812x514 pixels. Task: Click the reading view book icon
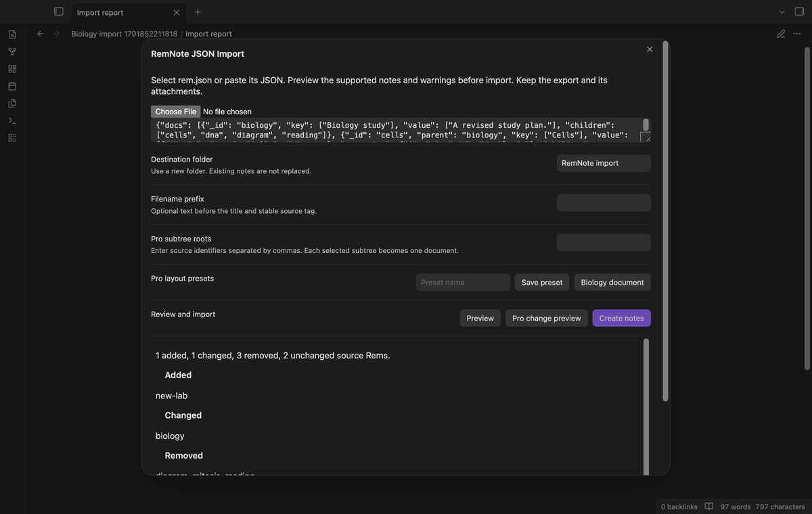tap(709, 507)
